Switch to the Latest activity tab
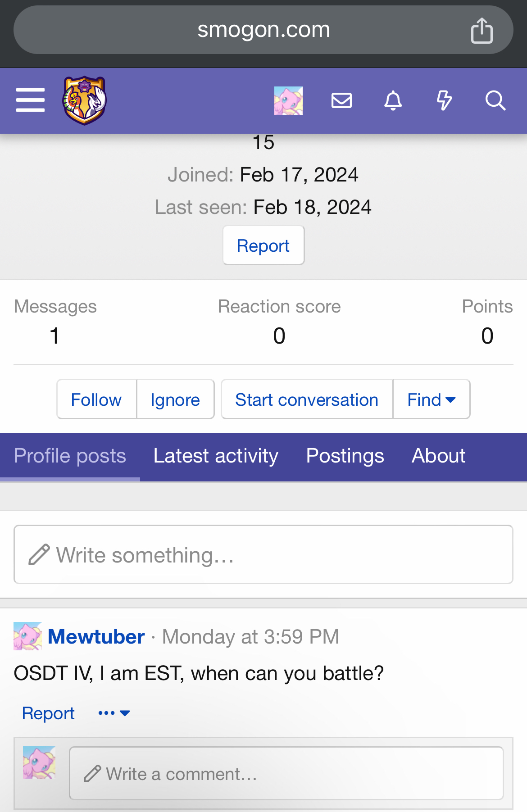The width and height of the screenshot is (527, 812). [216, 456]
